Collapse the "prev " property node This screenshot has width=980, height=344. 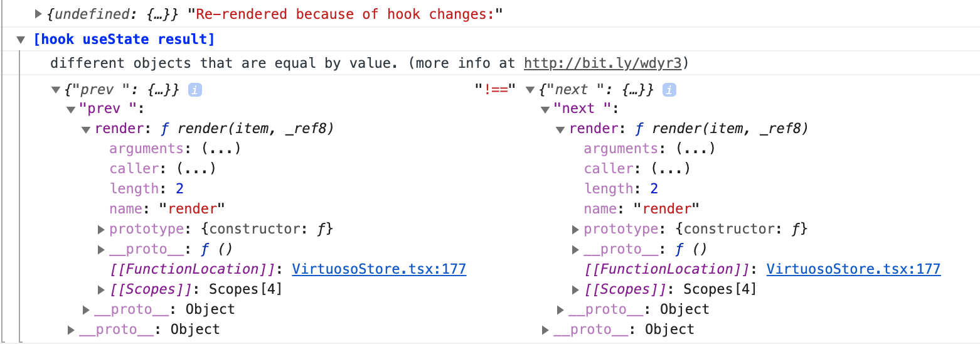pyautogui.click(x=71, y=109)
